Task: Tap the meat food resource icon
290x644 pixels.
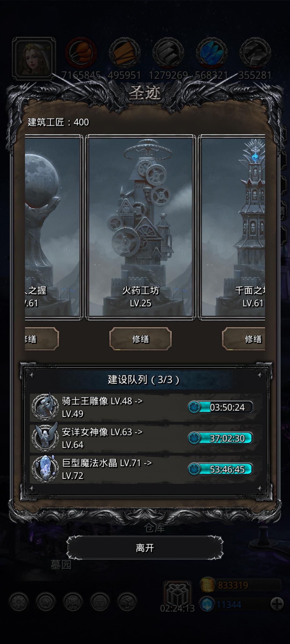Action: click(x=81, y=53)
